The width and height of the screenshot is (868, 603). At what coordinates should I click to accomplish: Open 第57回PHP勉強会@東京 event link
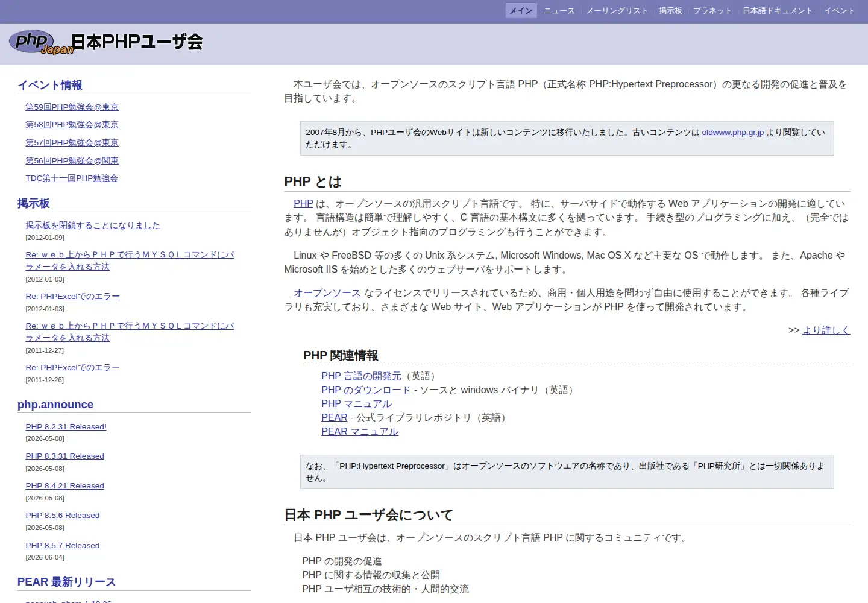(72, 142)
